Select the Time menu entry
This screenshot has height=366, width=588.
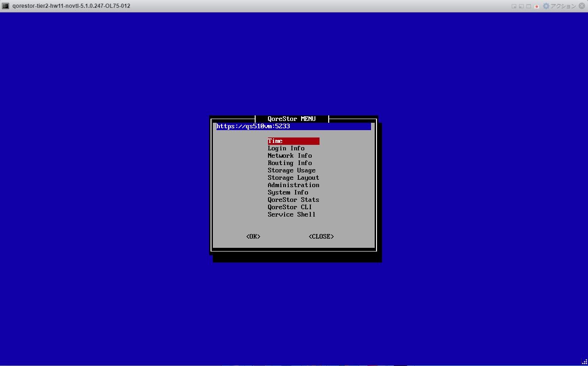coord(293,141)
